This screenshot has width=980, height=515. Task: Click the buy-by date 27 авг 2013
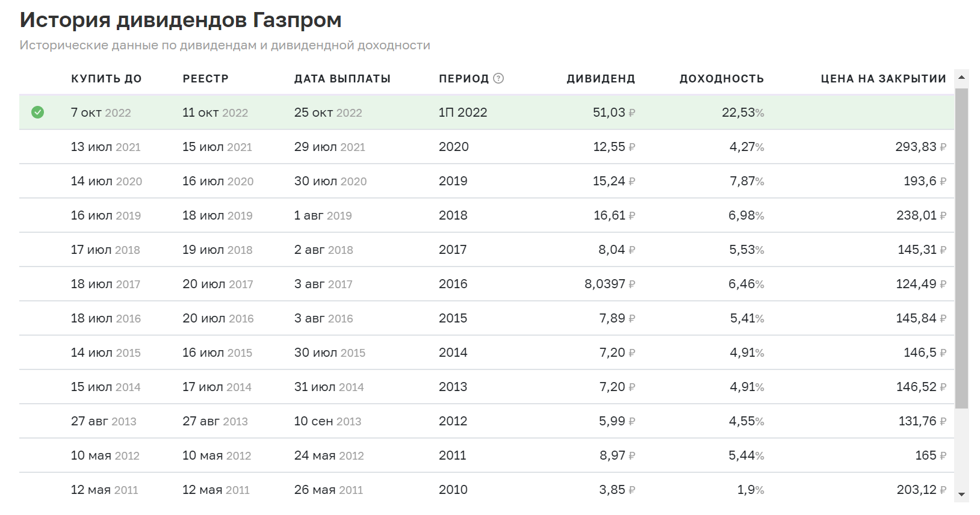104,421
